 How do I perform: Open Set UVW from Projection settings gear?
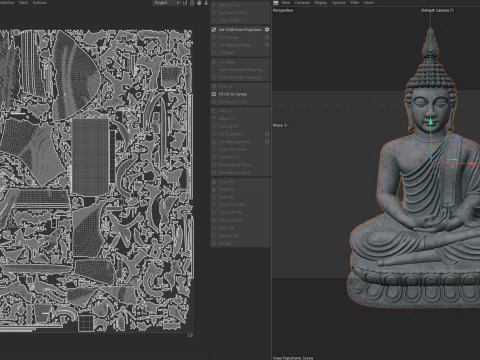pyautogui.click(x=267, y=30)
